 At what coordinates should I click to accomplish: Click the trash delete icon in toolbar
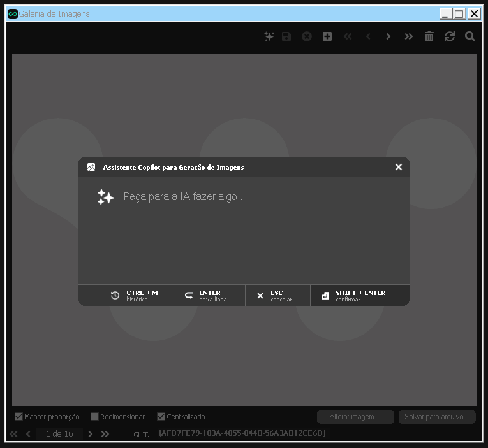429,37
